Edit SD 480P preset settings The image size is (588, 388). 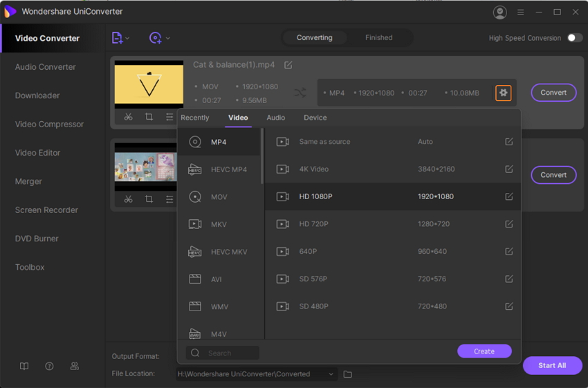pyautogui.click(x=509, y=306)
